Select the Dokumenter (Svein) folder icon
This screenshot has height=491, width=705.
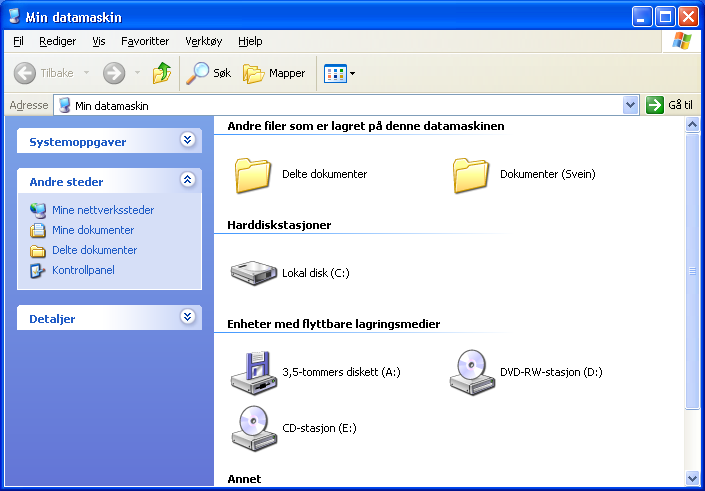470,175
